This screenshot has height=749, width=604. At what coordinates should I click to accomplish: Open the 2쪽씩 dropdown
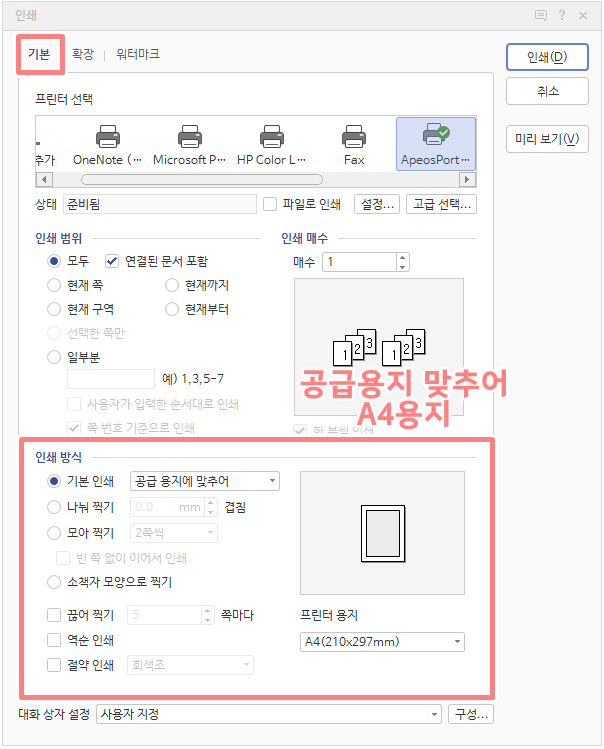(x=174, y=533)
